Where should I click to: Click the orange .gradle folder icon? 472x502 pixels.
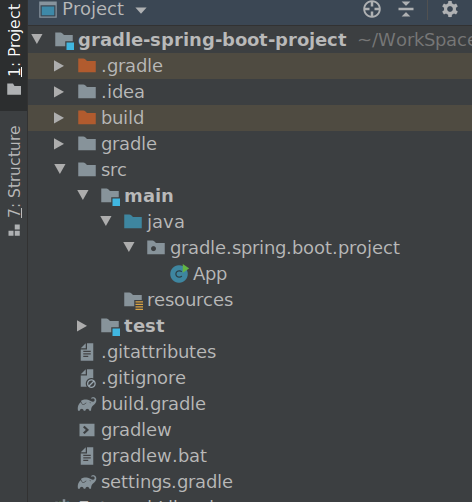tap(87, 66)
